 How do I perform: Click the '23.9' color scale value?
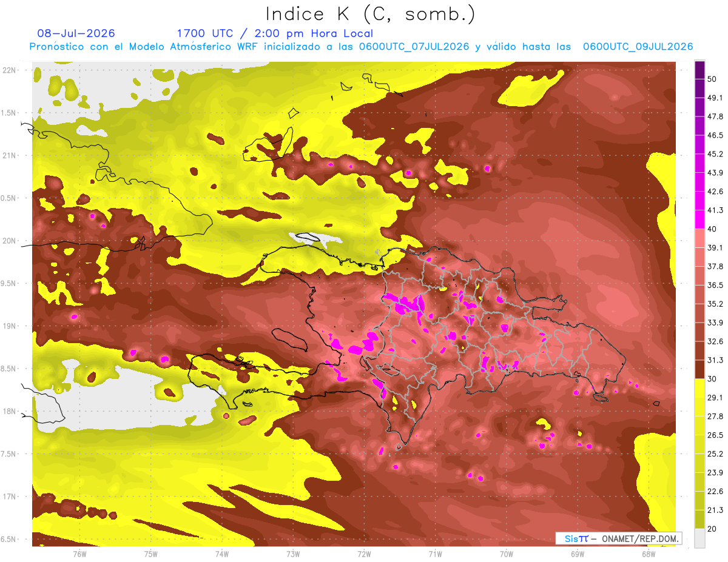point(715,472)
